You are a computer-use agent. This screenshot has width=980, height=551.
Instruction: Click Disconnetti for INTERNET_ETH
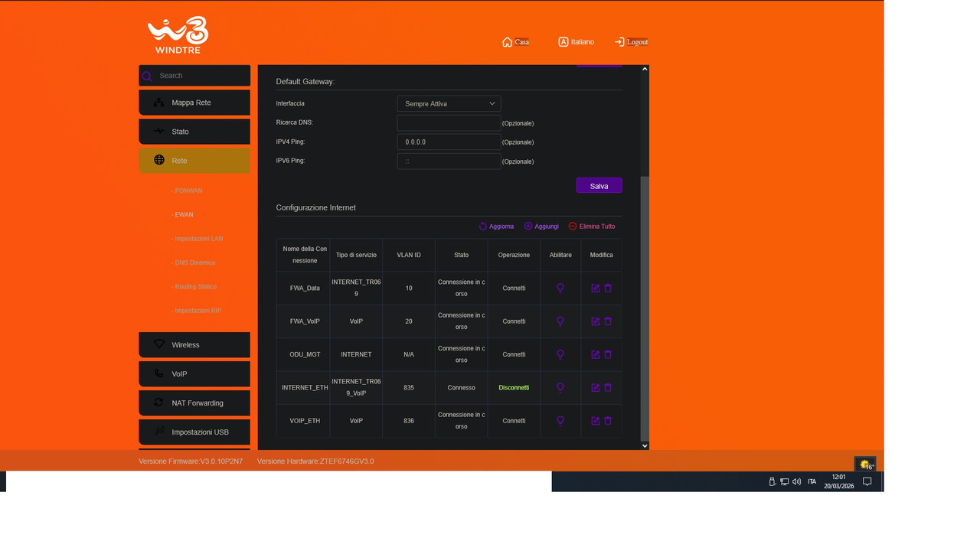pos(514,388)
